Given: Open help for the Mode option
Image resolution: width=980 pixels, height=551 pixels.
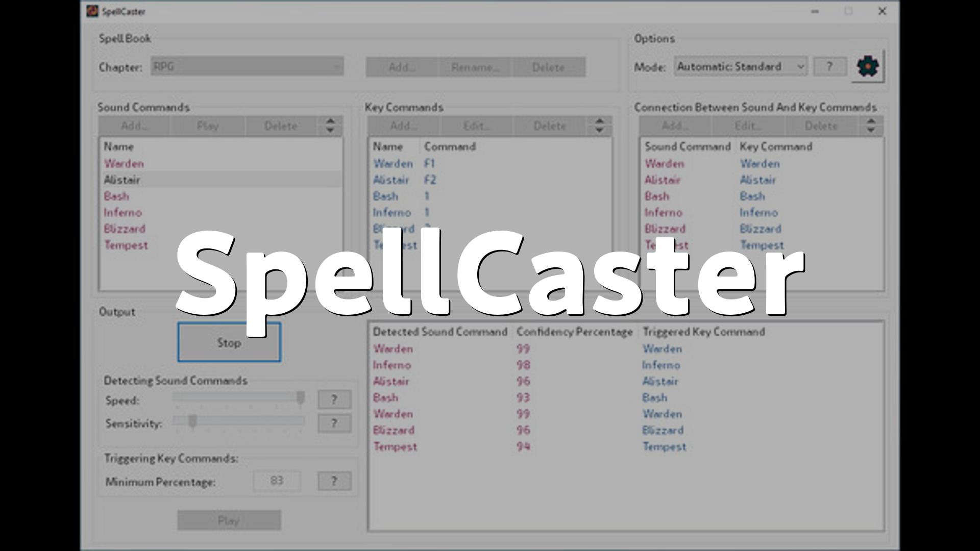Looking at the screenshot, I should (829, 66).
